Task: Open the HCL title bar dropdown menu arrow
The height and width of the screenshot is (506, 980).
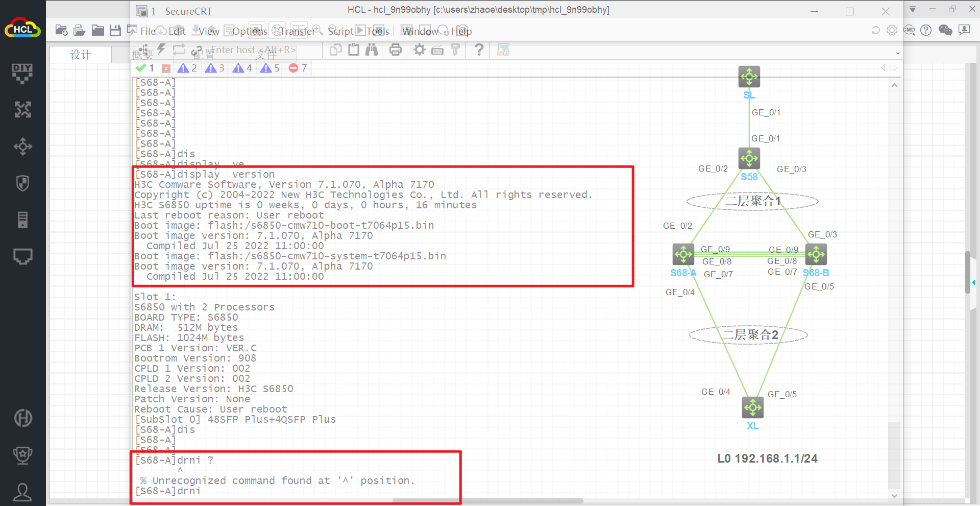Action: [913, 10]
